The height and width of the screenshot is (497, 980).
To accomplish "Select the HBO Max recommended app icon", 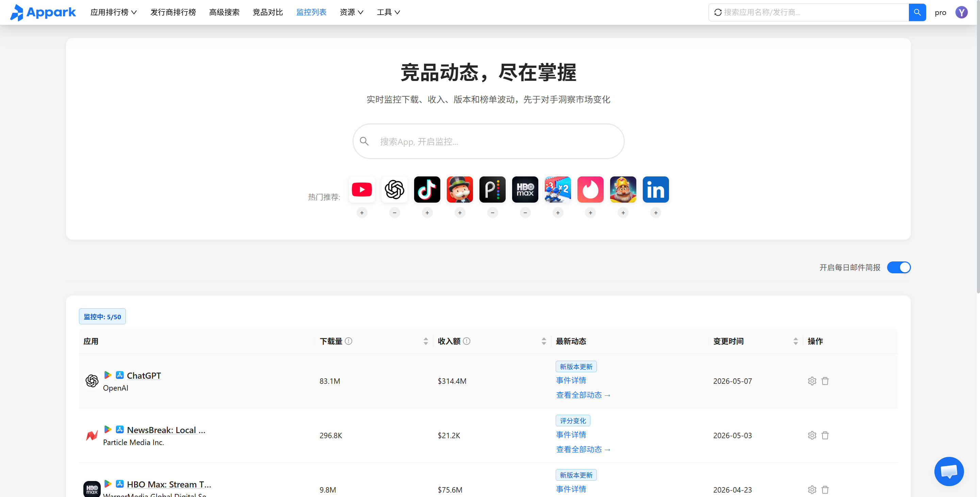I will [x=525, y=189].
